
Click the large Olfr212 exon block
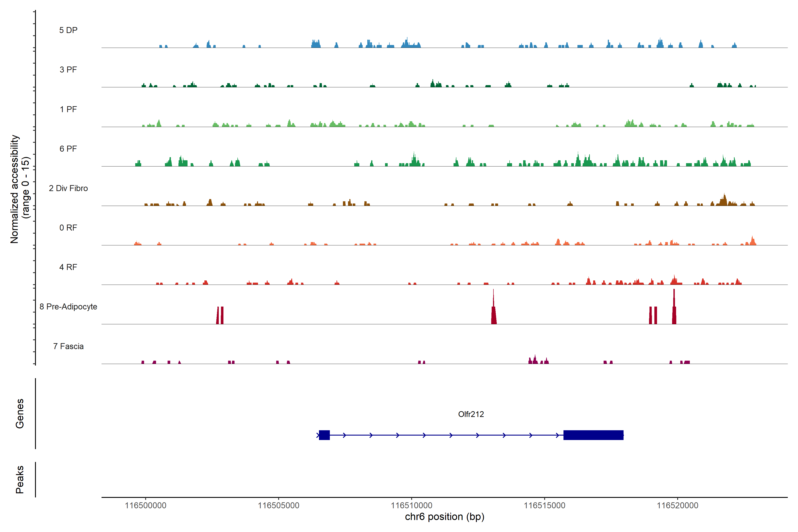point(593,435)
